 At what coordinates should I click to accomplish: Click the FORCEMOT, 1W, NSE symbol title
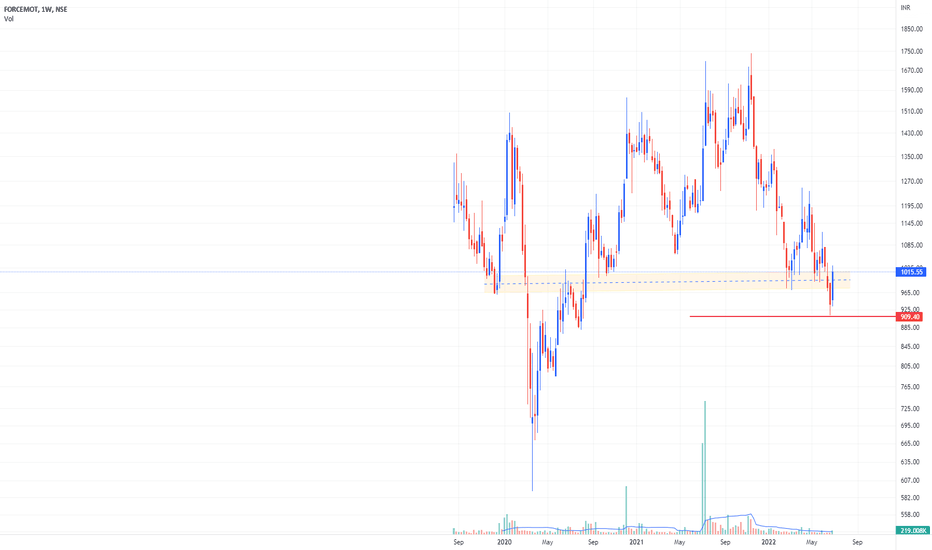(35, 10)
